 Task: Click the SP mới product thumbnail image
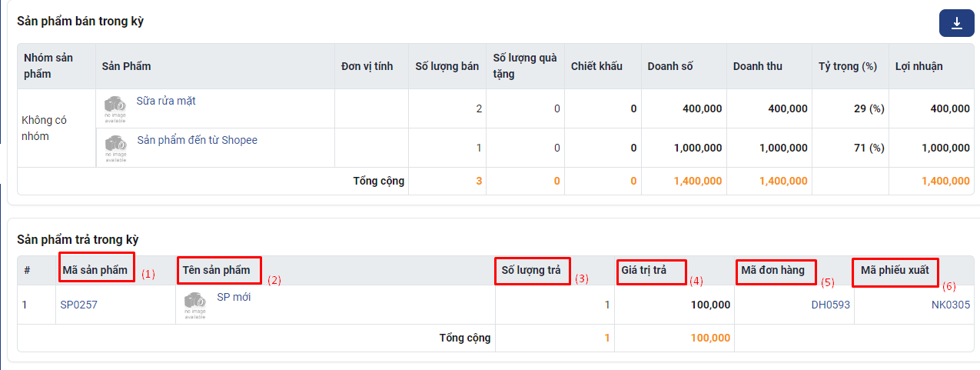(x=195, y=305)
